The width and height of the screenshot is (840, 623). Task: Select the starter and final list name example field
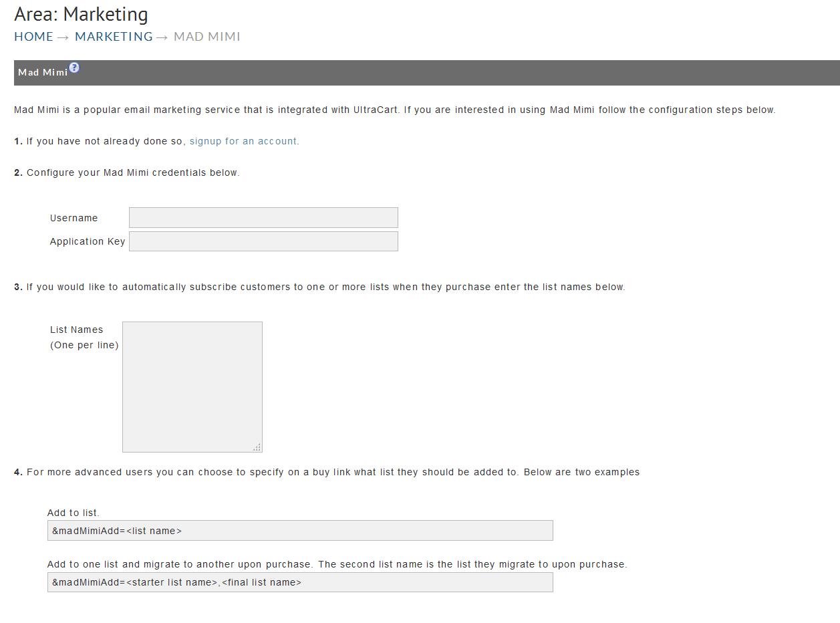point(300,582)
